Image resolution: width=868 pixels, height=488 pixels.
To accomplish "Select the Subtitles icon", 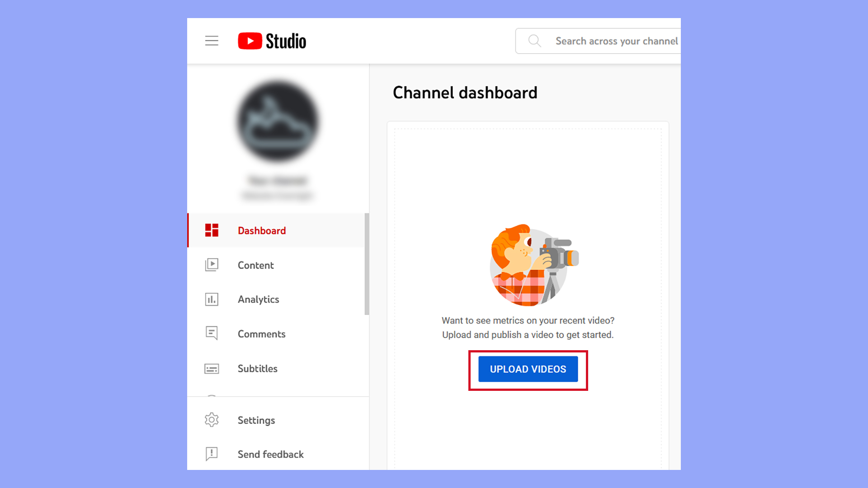I will click(x=212, y=369).
